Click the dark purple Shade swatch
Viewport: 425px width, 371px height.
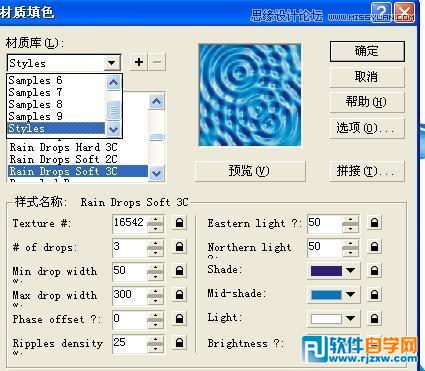[x=326, y=271]
